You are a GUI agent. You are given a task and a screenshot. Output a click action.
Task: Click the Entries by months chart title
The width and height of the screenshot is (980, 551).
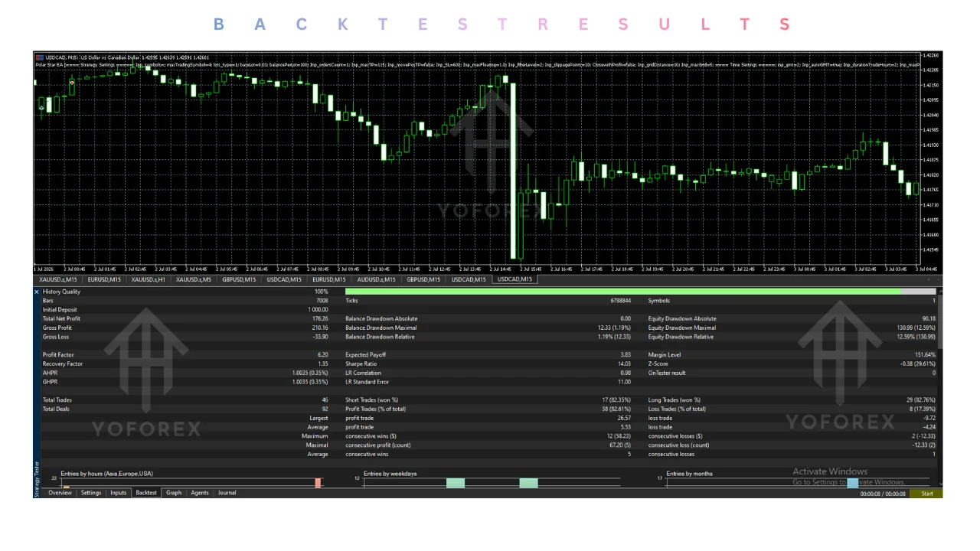pyautogui.click(x=689, y=474)
